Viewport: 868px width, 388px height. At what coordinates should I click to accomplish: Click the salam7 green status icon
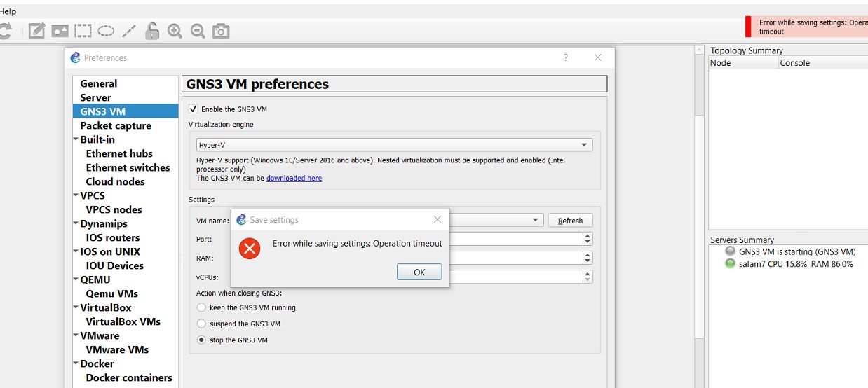pos(730,264)
